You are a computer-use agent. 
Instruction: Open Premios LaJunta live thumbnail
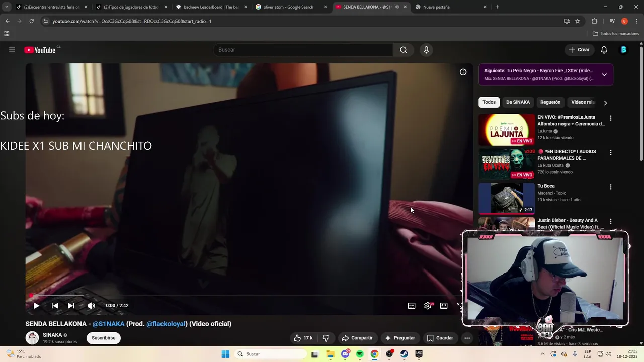(x=507, y=130)
